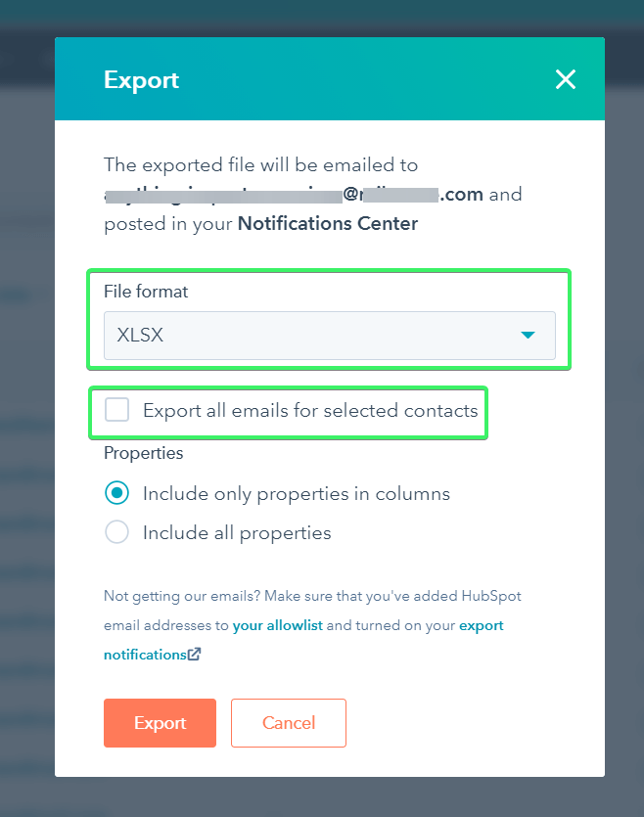This screenshot has width=644, height=817.
Task: Tick the Export all emails checkbox
Action: click(x=116, y=409)
